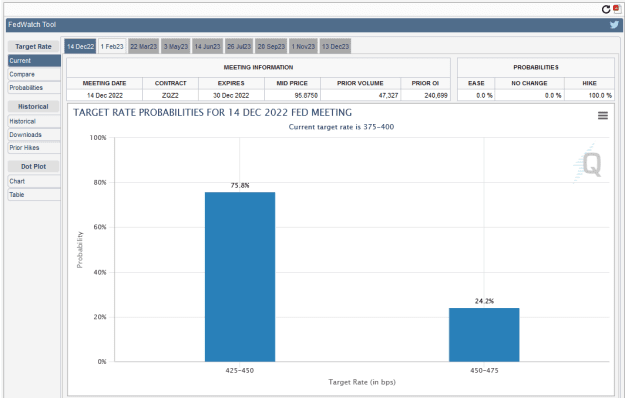Open the Historical sidebar link
Screen dimensions: 625x398
click(34, 121)
